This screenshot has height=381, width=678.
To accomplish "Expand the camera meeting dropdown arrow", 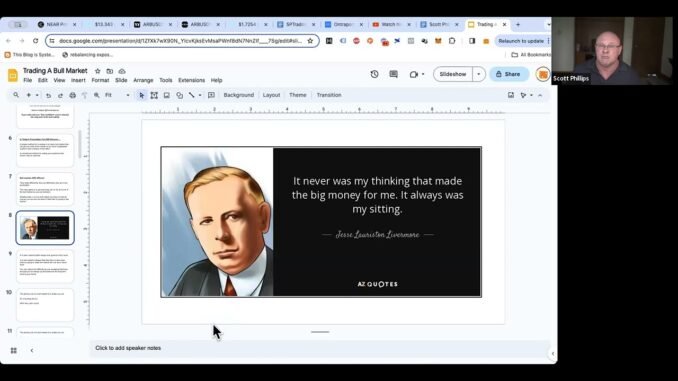I will 423,74.
